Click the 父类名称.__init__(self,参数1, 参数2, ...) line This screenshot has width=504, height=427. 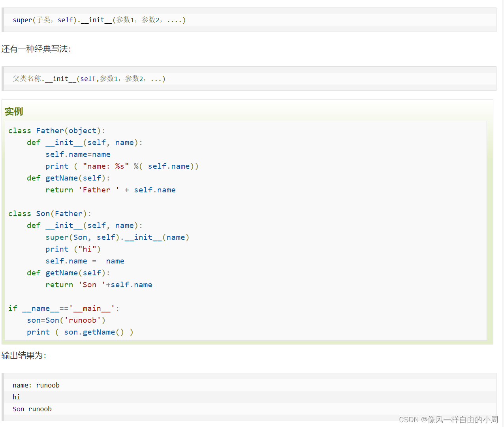click(89, 79)
